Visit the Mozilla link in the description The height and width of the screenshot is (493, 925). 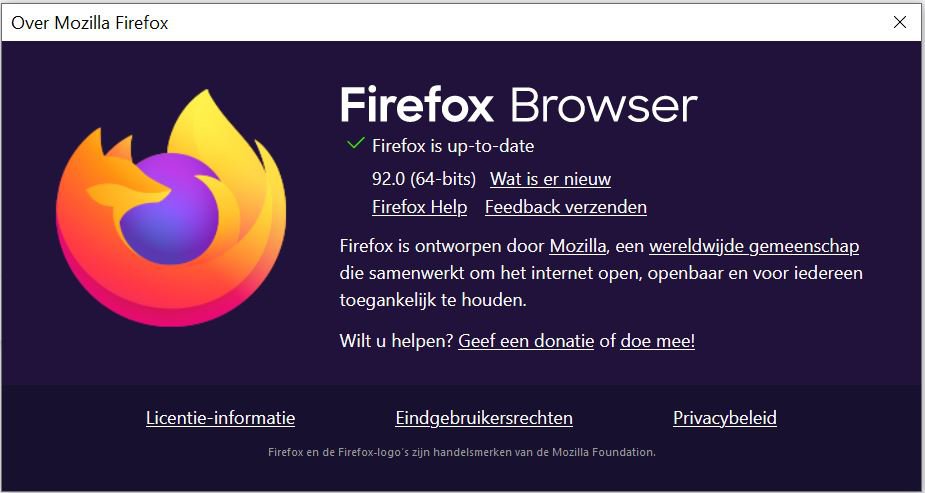tap(578, 246)
